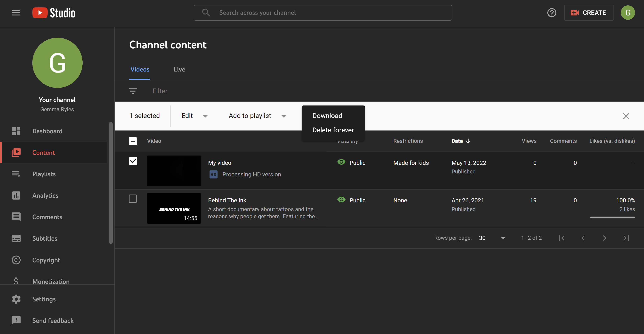This screenshot has height=334, width=644.
Task: Open Subtitles in the sidebar
Action: [54, 238]
